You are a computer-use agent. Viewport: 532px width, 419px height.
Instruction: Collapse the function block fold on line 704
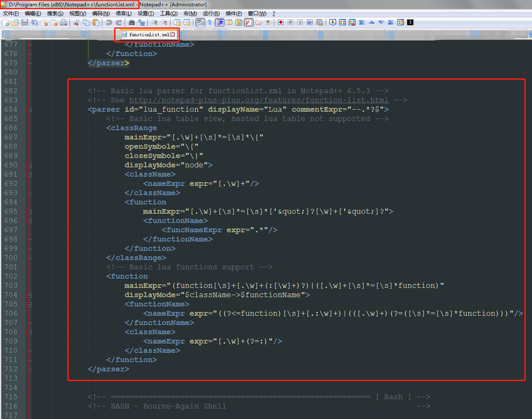[x=29, y=295]
